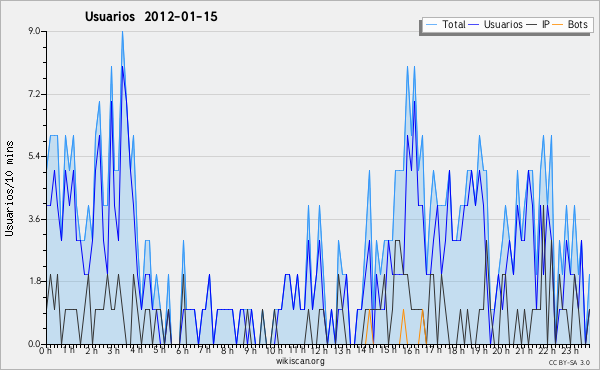Click the '4 h' x-axis label
Viewport: 600px width, 370px height.
pyautogui.click(x=137, y=350)
